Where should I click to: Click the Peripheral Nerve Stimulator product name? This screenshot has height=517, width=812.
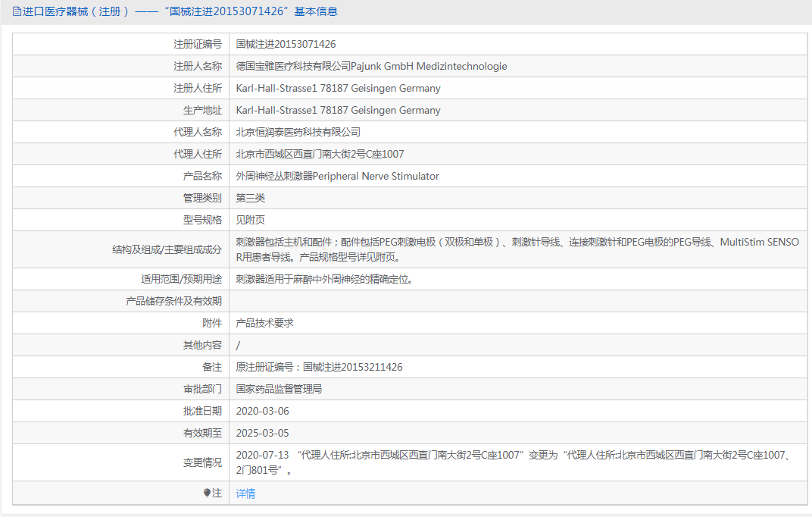376,176
